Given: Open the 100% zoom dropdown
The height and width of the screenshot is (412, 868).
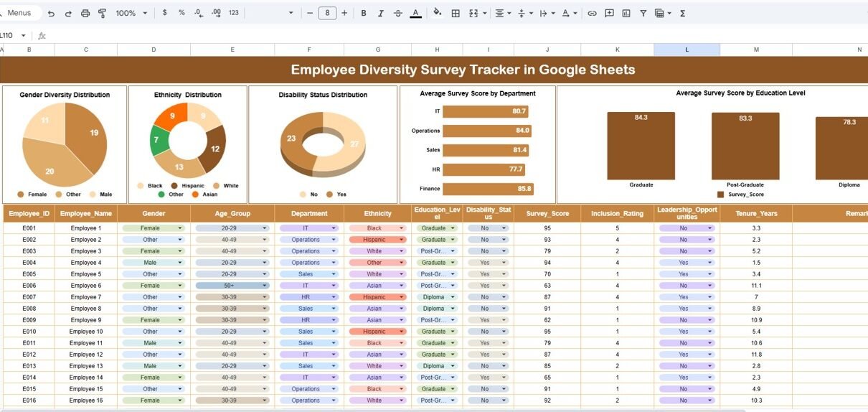Looking at the screenshot, I should tap(131, 13).
